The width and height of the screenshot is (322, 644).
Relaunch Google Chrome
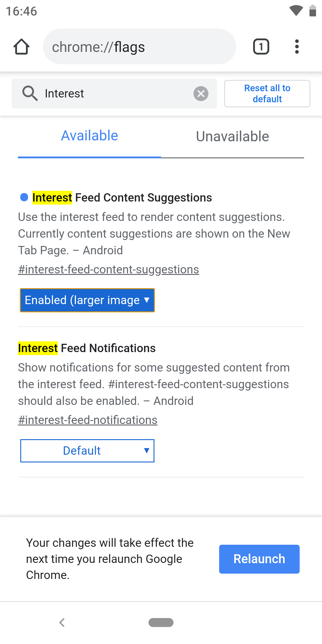[x=259, y=559]
